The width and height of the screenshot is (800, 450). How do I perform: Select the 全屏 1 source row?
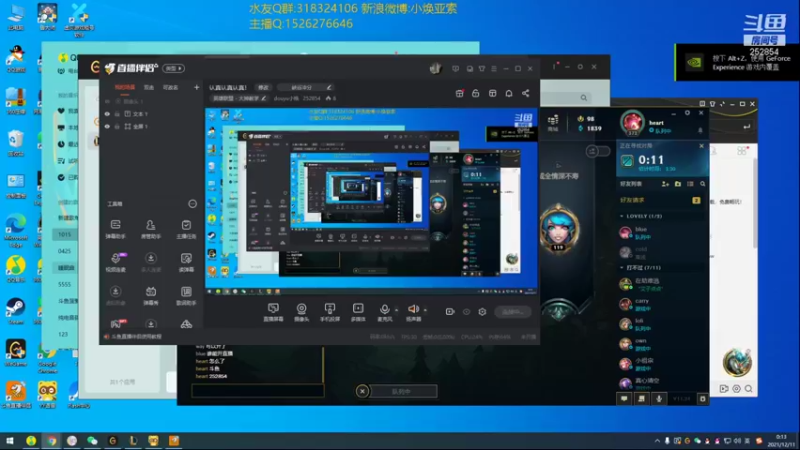(152, 126)
